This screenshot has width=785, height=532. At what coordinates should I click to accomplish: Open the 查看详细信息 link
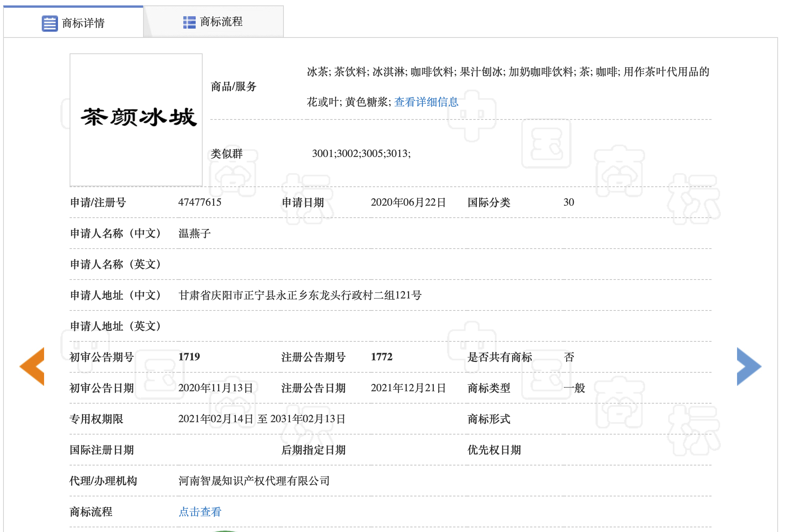pos(425,102)
